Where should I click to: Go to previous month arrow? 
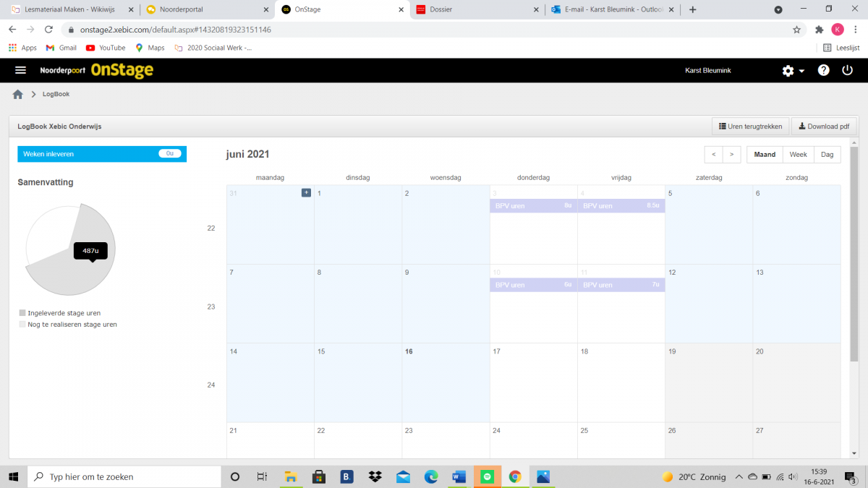point(713,155)
